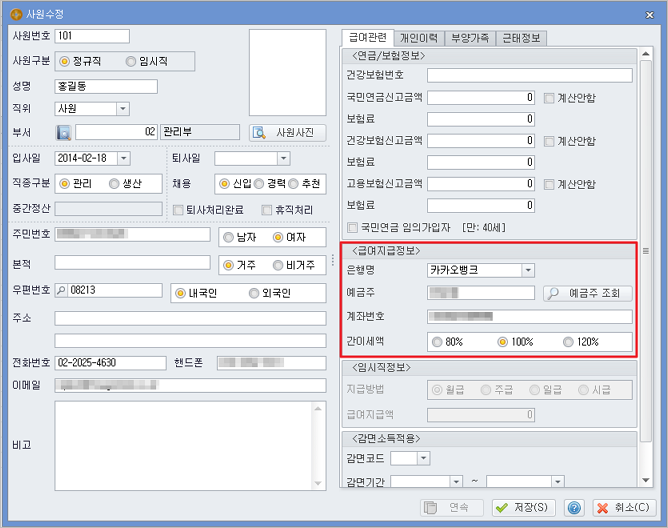Image resolution: width=668 pixels, height=528 pixels.
Task: Select the 임시직 employment type radio
Action: (132, 61)
